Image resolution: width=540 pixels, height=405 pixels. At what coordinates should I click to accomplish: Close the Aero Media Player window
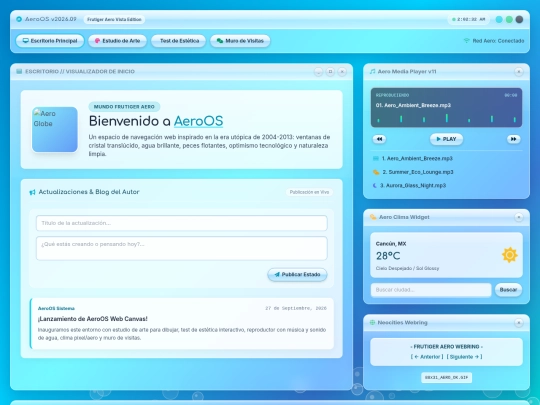pyautogui.click(x=519, y=72)
